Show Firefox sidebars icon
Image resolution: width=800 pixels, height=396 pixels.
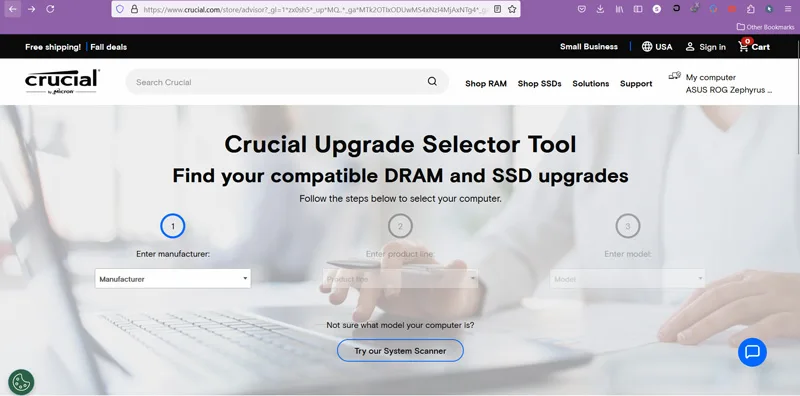tap(638, 9)
